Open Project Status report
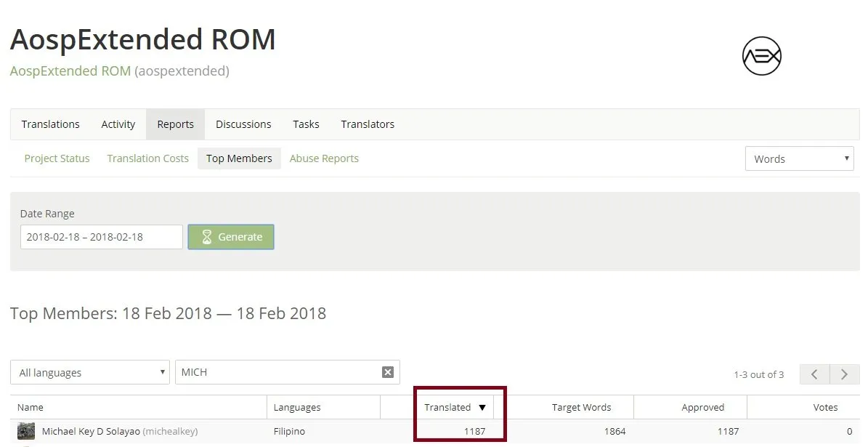 point(57,158)
